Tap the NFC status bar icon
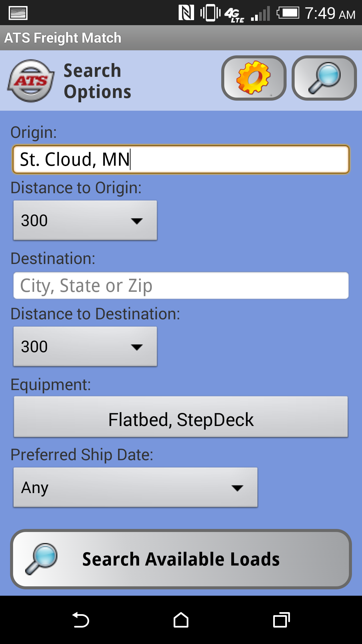This screenshot has height=644, width=362. click(x=186, y=13)
